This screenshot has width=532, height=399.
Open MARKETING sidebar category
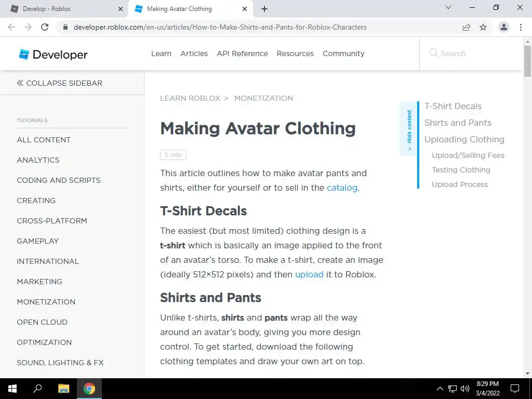point(39,282)
